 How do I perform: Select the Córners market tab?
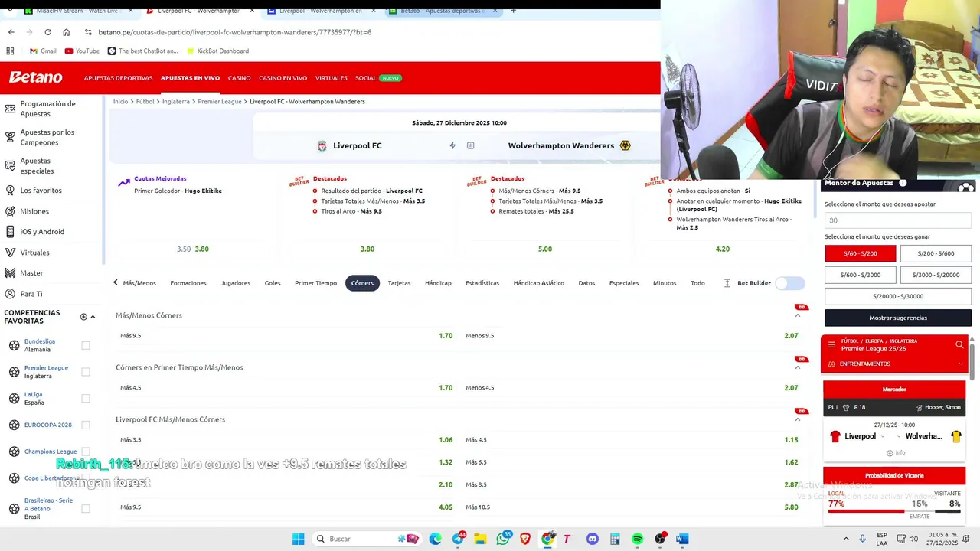pos(362,283)
